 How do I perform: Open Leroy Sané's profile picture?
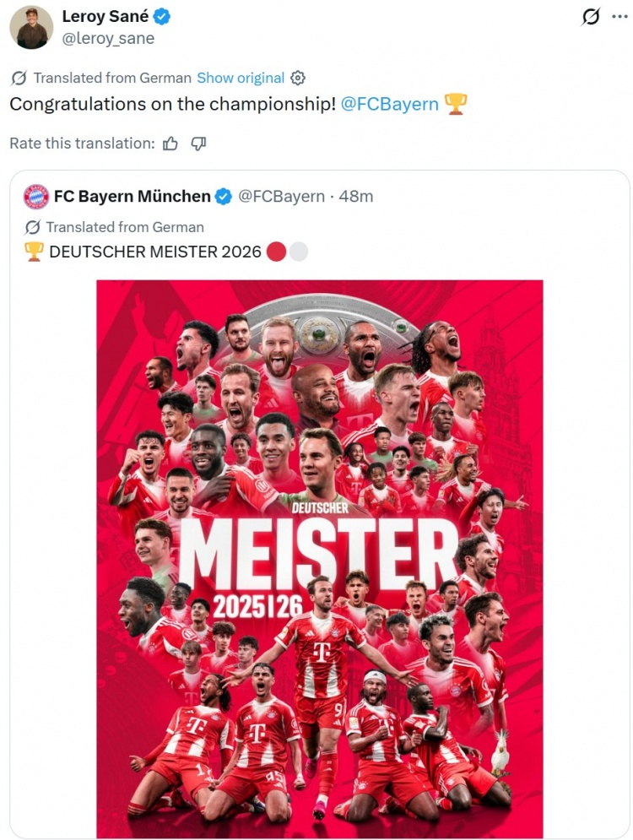[31, 27]
